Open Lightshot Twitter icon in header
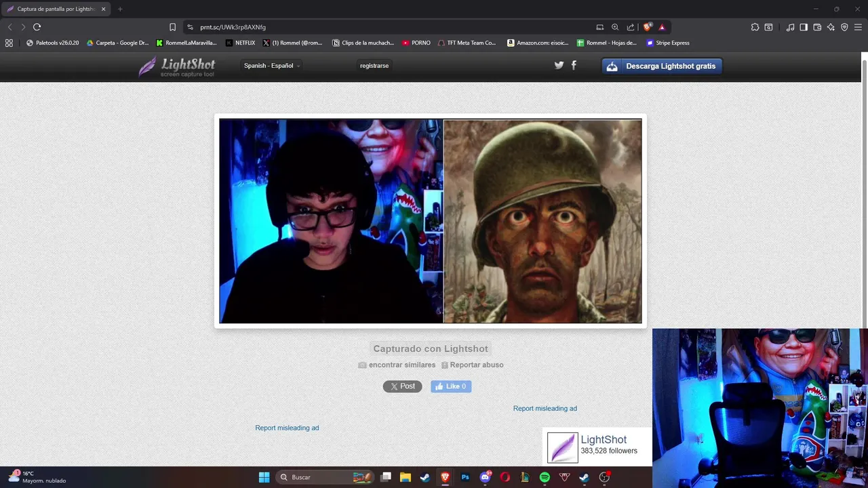Screen dimensions: 868x488 (559, 65)
